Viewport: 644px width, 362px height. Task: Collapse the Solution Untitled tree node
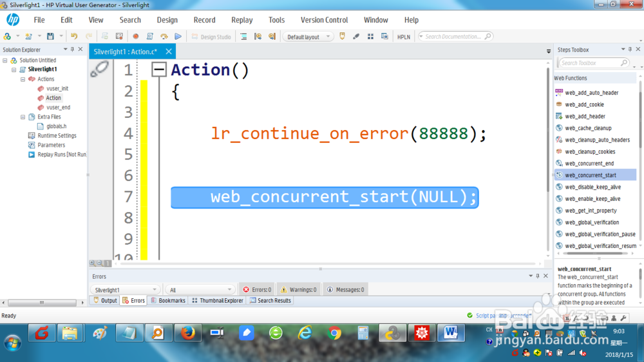click(x=5, y=60)
